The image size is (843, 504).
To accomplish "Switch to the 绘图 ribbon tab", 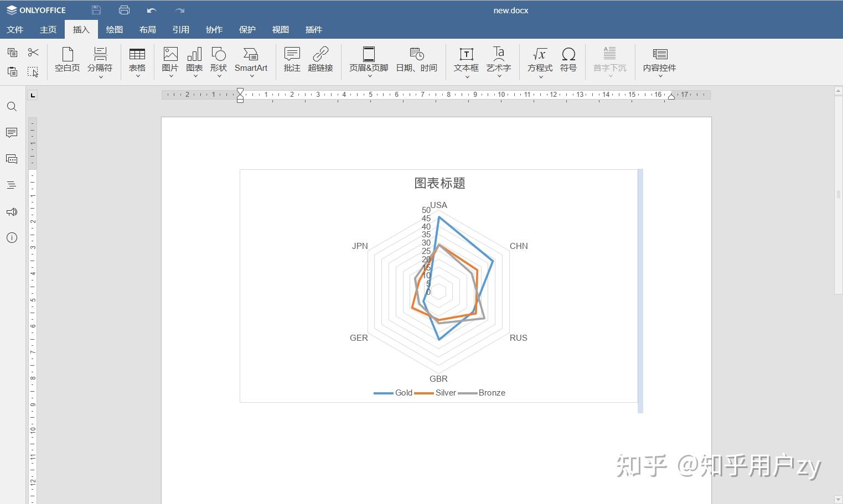I will point(114,29).
